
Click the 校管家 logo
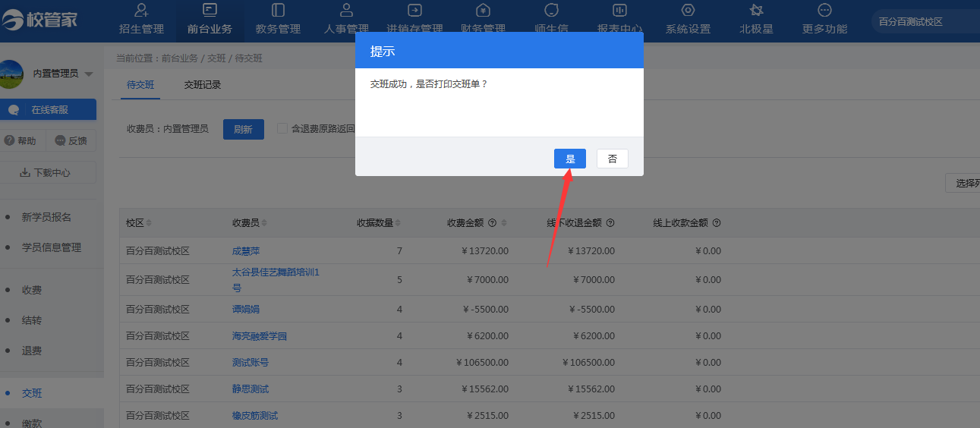pos(39,20)
